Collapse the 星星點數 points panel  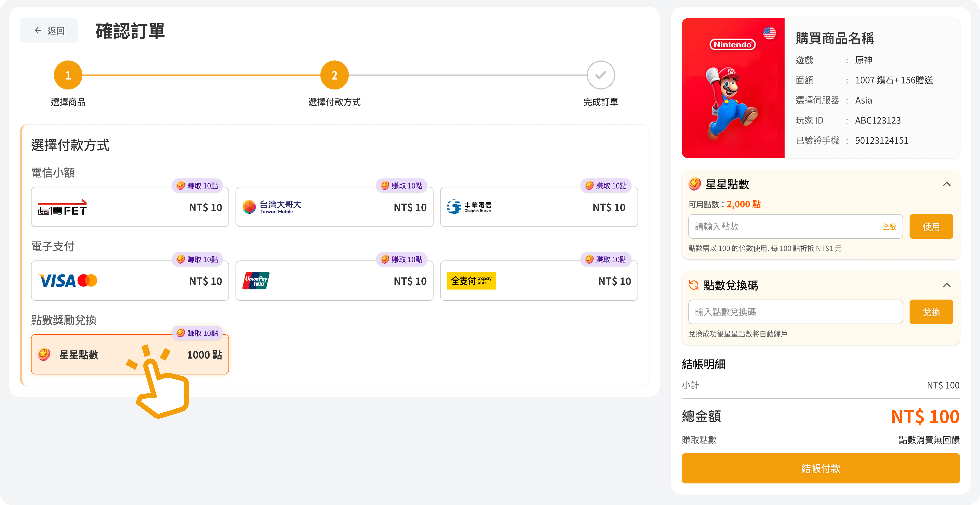947,184
